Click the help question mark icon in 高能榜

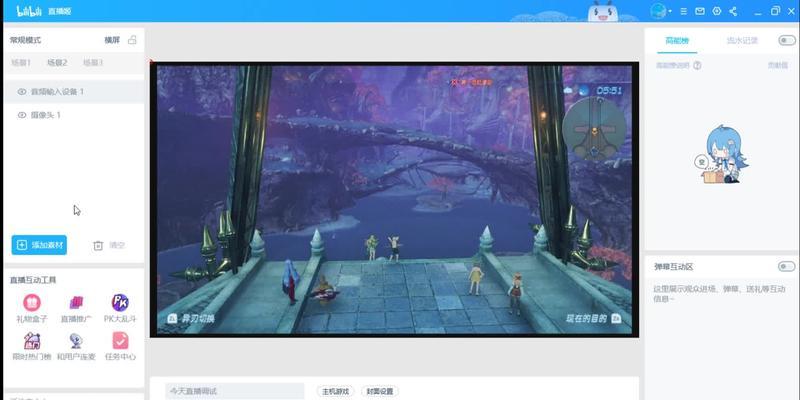coord(697,65)
